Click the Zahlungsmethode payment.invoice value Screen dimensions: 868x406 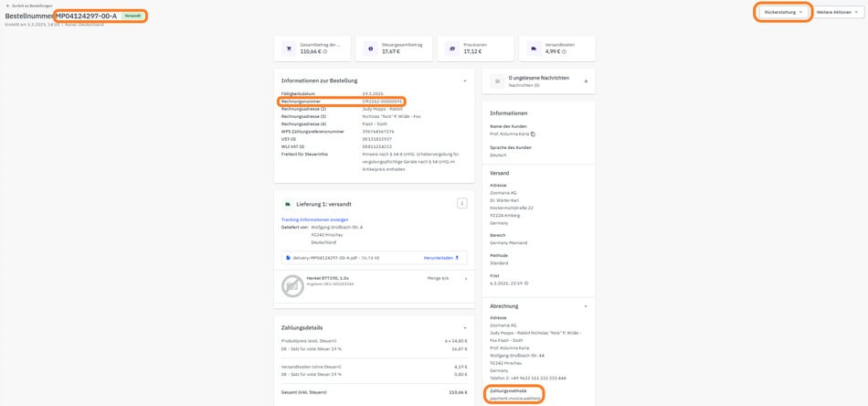(x=514, y=399)
